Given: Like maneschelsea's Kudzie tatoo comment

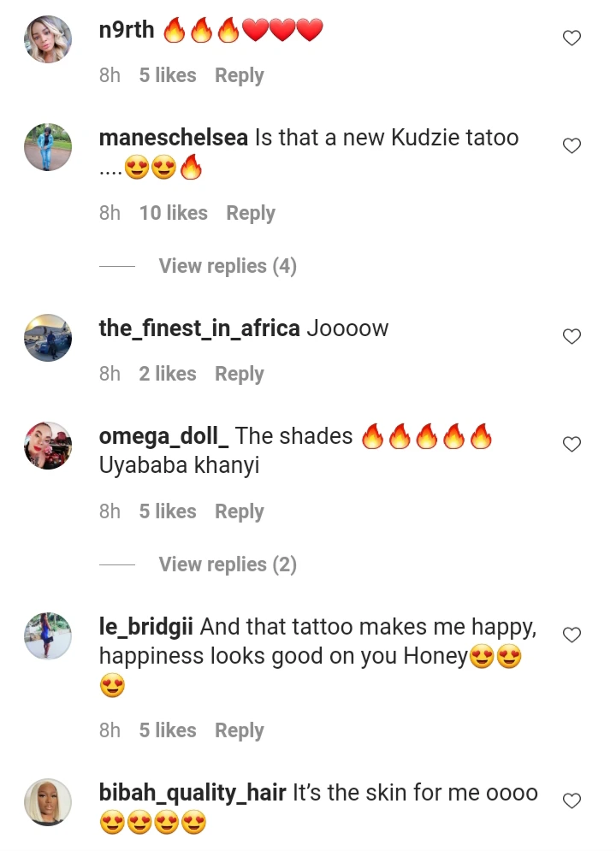Looking at the screenshot, I should (x=572, y=145).
